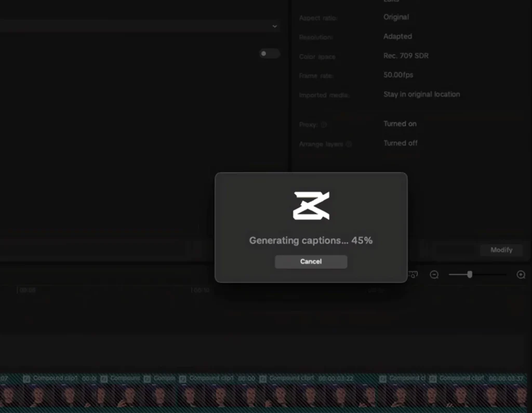Click the info icon next to Proxy
This screenshot has width=532, height=413.
click(324, 125)
